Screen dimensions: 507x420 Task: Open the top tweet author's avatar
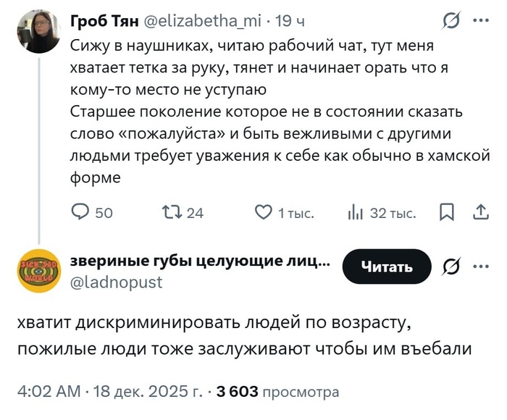[x=40, y=32]
